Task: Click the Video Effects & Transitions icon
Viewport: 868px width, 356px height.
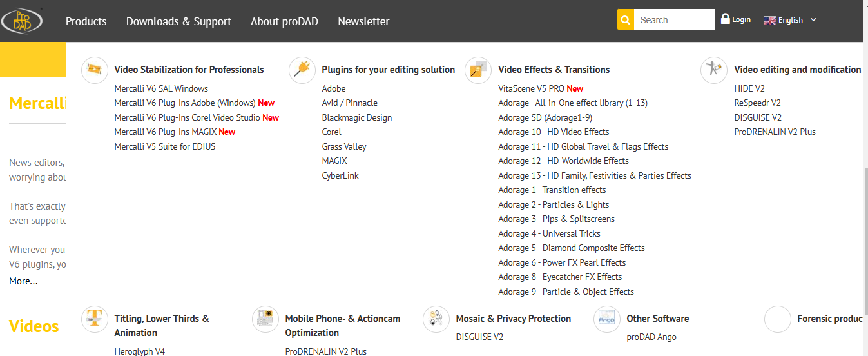Action: tap(478, 70)
